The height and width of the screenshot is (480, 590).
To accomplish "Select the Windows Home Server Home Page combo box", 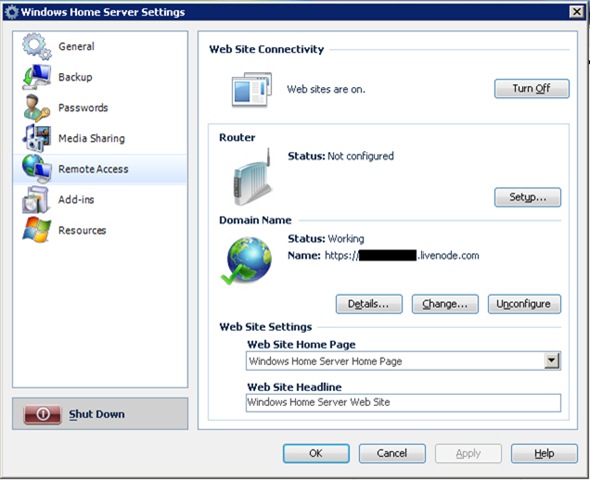I will (x=403, y=361).
